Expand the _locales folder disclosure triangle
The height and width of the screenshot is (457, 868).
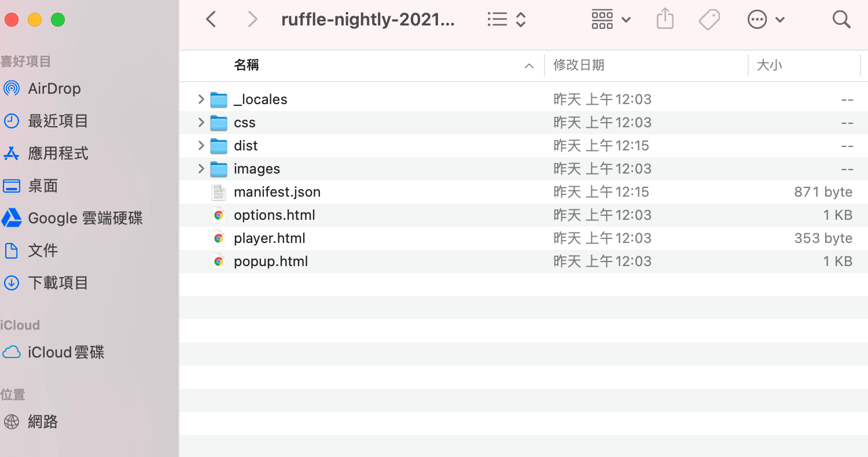201,99
